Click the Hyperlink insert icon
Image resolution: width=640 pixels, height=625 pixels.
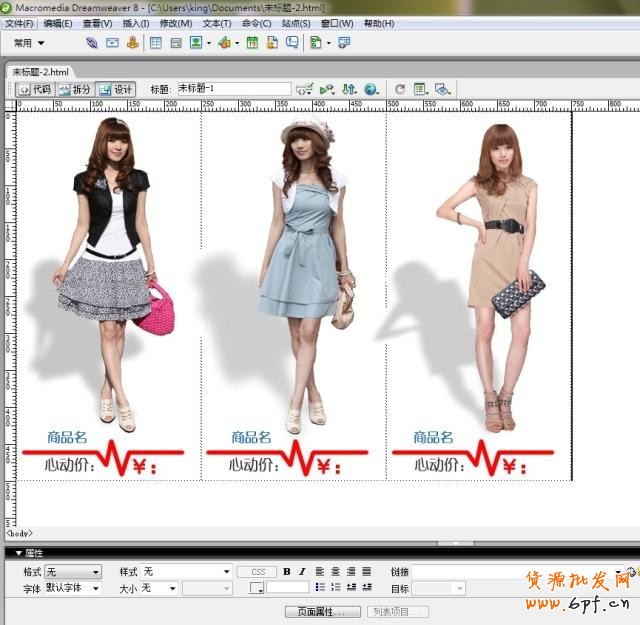pos(92,43)
